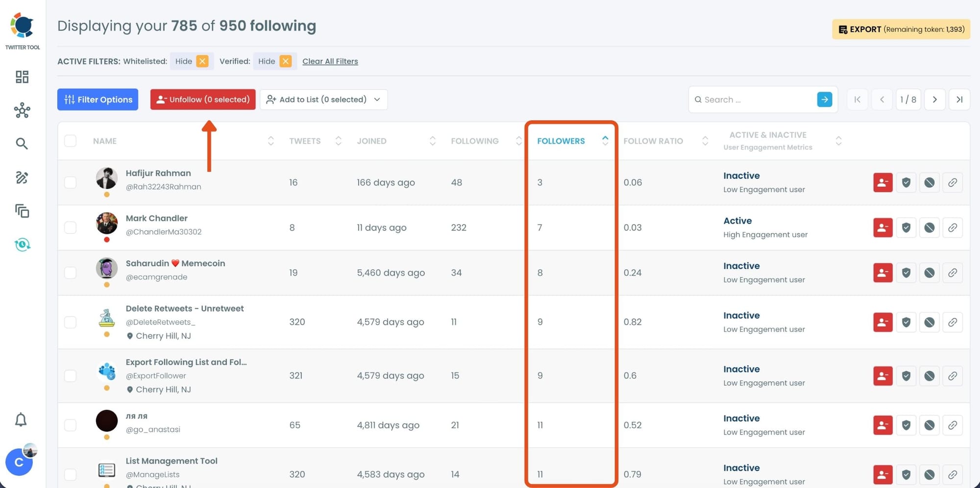Screen dimensions: 980x488
Task: Tick the select-all checkbox in table header
Action: tap(70, 141)
